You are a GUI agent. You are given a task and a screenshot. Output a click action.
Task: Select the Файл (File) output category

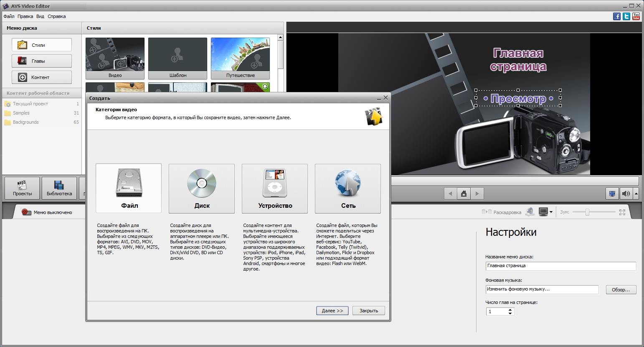(129, 188)
